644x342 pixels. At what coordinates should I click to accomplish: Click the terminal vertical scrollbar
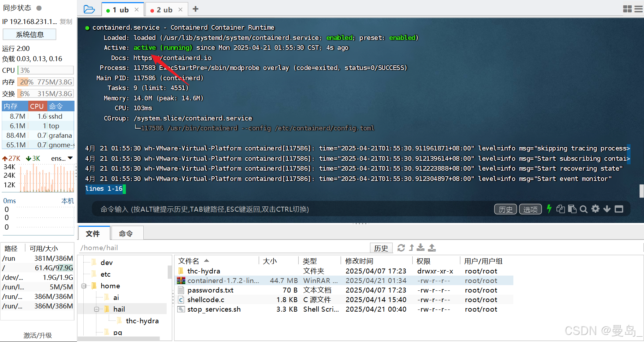click(x=642, y=191)
